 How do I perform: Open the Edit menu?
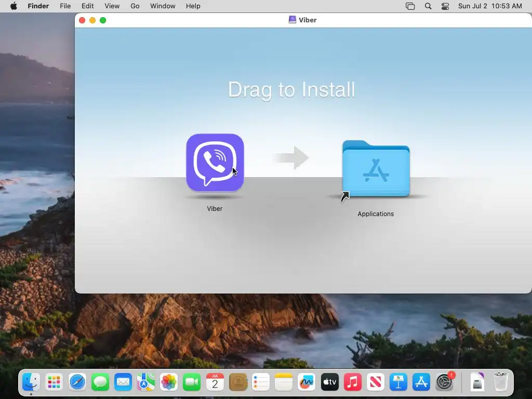[87, 6]
